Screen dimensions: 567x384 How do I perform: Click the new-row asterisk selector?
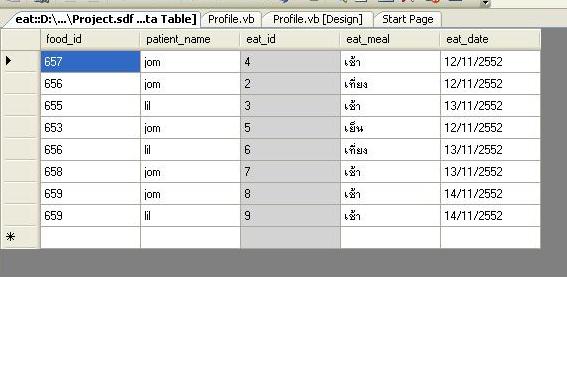(x=10, y=237)
